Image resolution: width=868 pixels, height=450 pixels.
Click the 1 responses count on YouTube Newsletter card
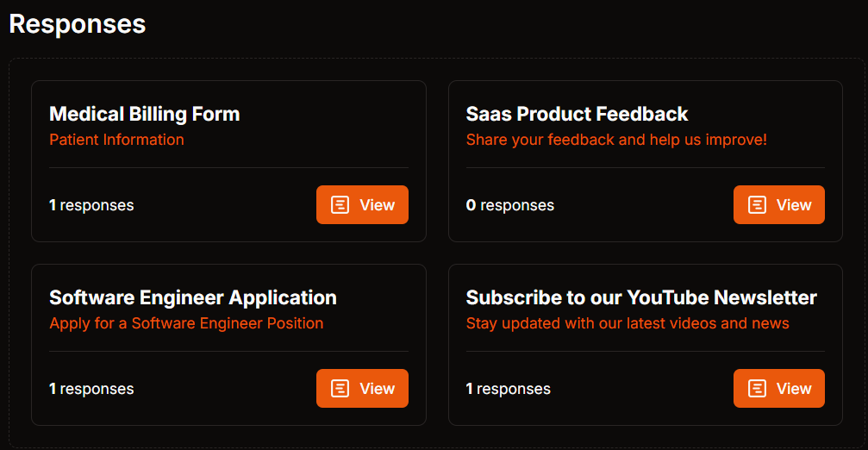pyautogui.click(x=509, y=389)
